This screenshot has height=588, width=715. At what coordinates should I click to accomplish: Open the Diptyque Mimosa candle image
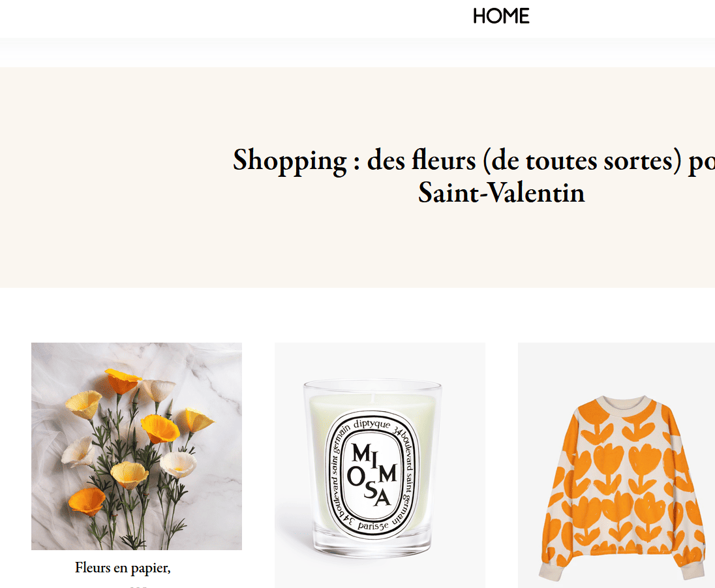tap(380, 465)
